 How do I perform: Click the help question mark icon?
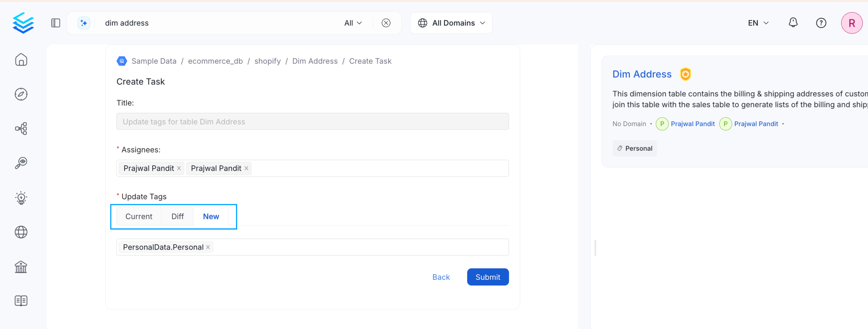click(821, 23)
